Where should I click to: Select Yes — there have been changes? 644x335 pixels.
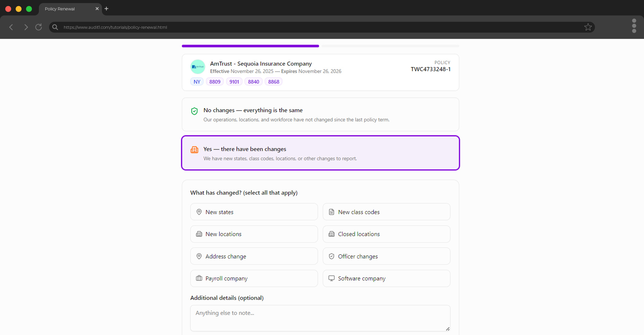(320, 153)
